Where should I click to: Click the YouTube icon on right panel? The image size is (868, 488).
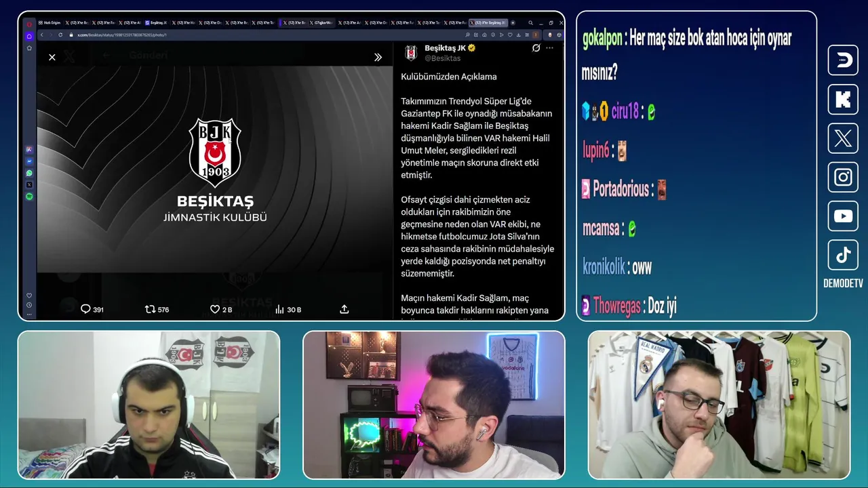click(x=843, y=216)
